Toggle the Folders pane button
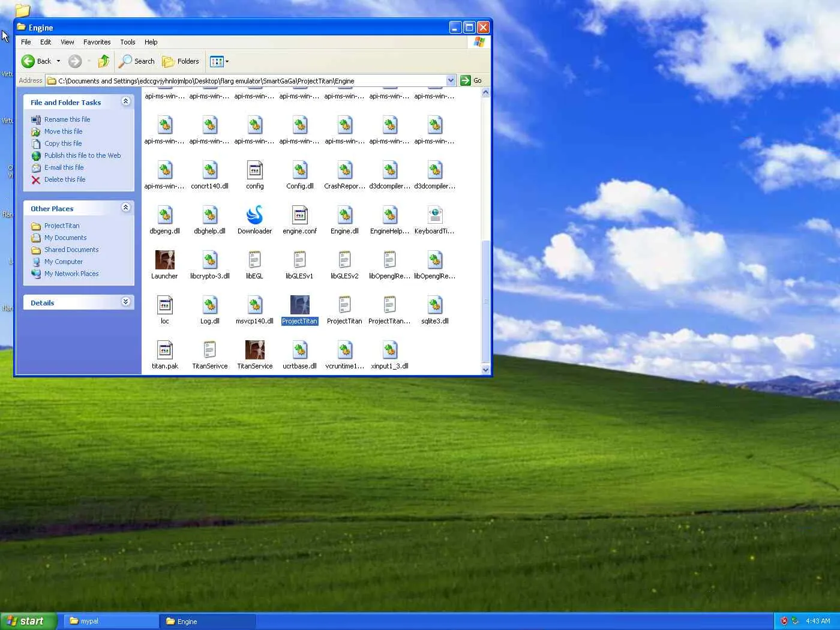Viewport: 840px width, 630px height. click(x=181, y=61)
